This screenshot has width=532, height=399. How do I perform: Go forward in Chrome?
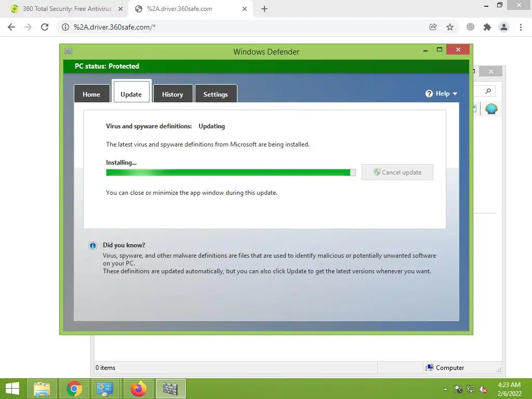point(28,27)
